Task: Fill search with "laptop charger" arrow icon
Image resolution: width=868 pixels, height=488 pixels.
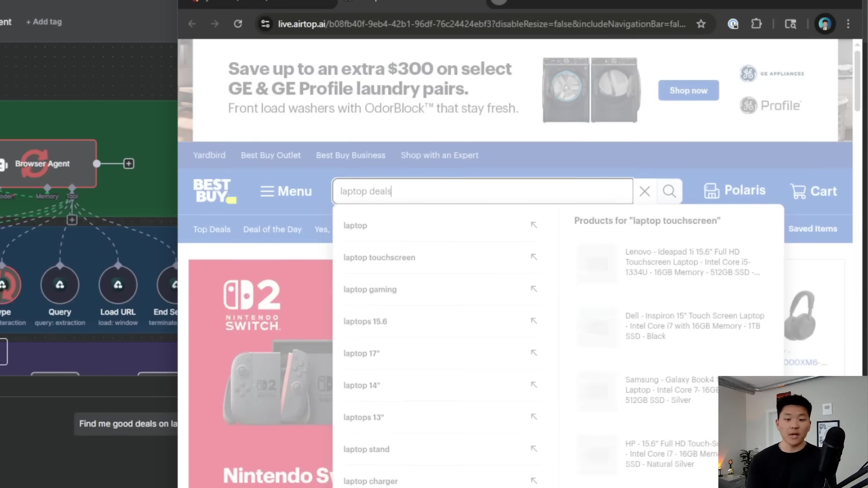Action: [534, 481]
